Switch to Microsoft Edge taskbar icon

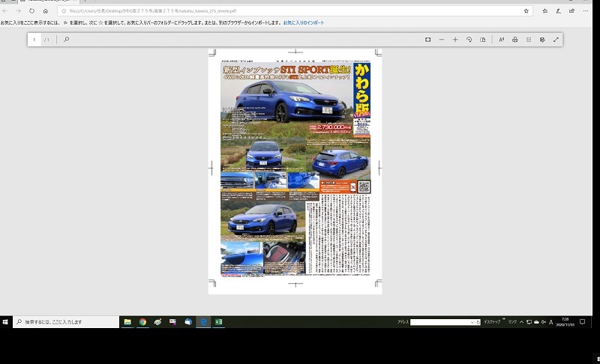203,322
